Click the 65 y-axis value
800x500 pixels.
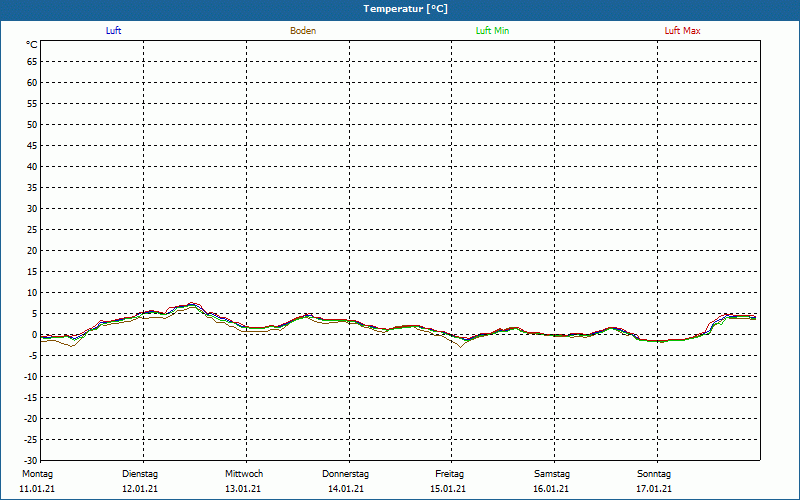pos(32,62)
